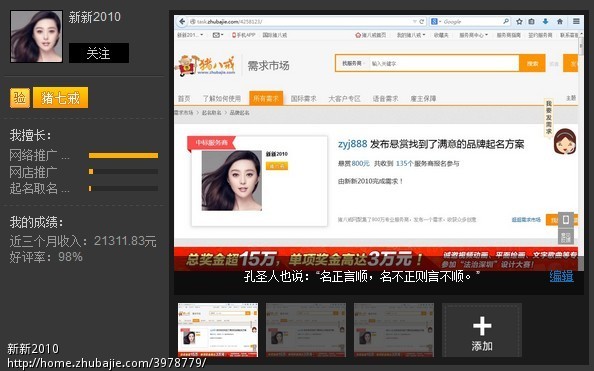Screen dimensions: 594x371
Task: Click the bookmark star icon
Action: click(519, 22)
